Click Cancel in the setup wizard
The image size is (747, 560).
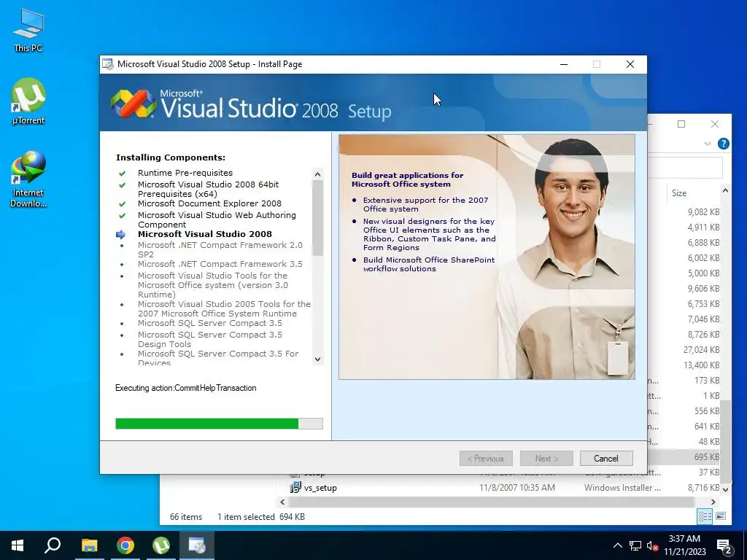[x=606, y=458]
